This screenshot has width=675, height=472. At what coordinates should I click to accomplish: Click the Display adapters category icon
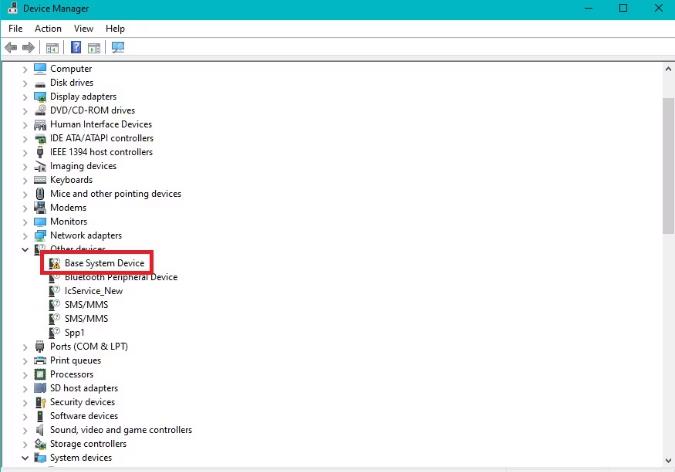[40, 96]
